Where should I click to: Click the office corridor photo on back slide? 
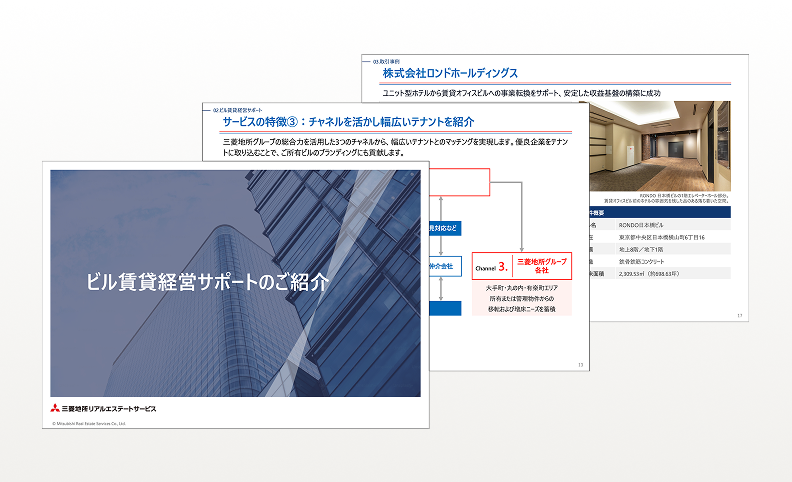(x=660, y=146)
